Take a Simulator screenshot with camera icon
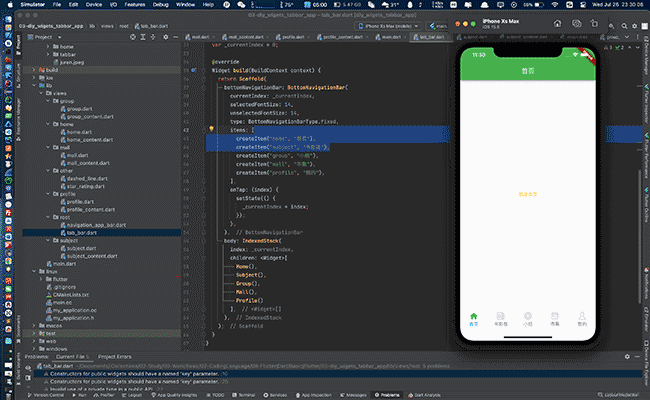This screenshot has height=400, width=650. tap(576, 24)
